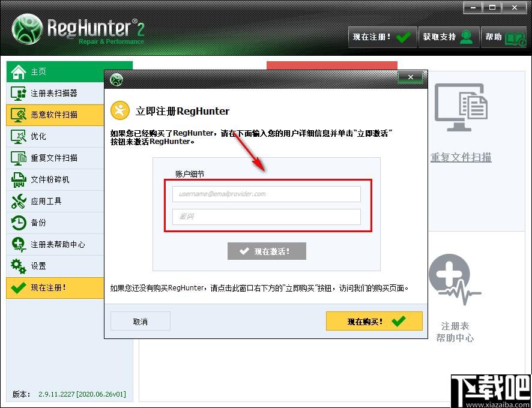Screen dimensions: 532x408
Task: Open 设置 in the sidebar
Action: (x=55, y=266)
